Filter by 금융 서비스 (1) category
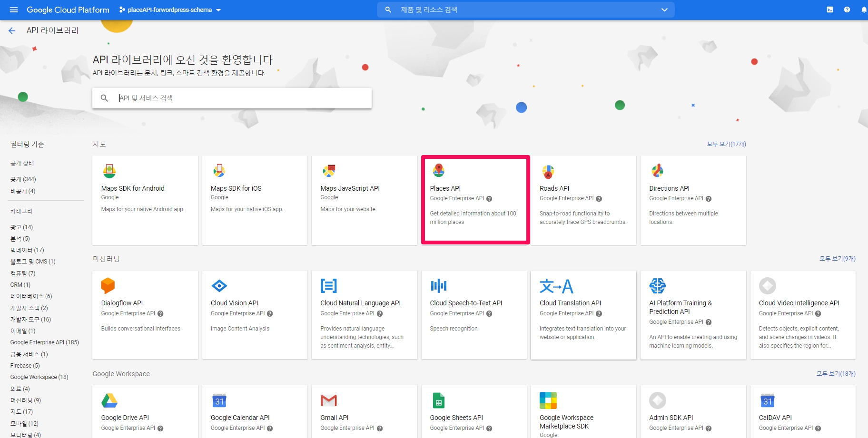The width and height of the screenshot is (868, 438). (x=29, y=354)
